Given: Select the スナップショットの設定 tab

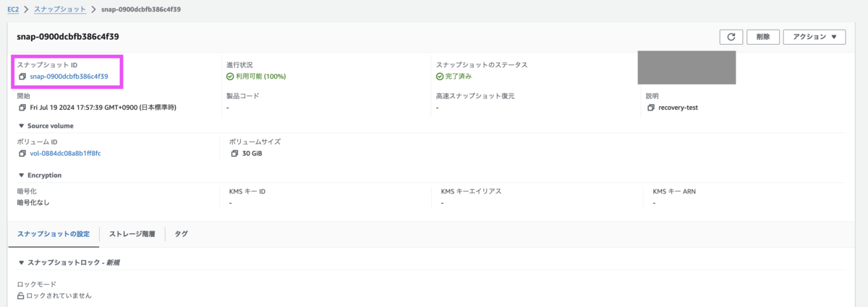Looking at the screenshot, I should 54,234.
